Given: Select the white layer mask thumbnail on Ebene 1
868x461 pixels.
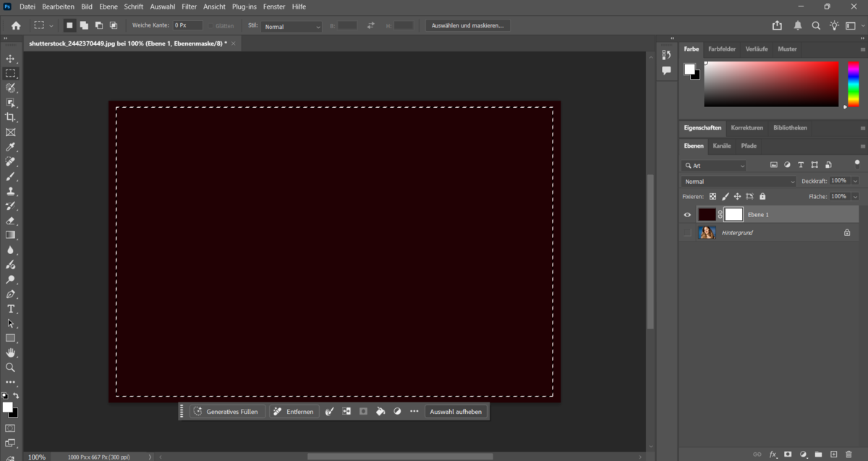Looking at the screenshot, I should pyautogui.click(x=732, y=214).
